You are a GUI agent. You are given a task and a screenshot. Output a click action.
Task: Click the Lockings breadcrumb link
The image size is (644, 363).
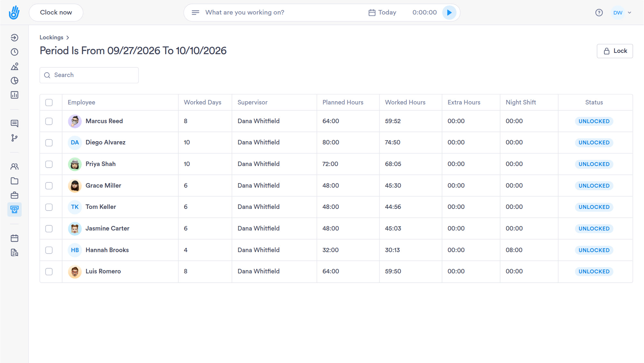pos(51,37)
